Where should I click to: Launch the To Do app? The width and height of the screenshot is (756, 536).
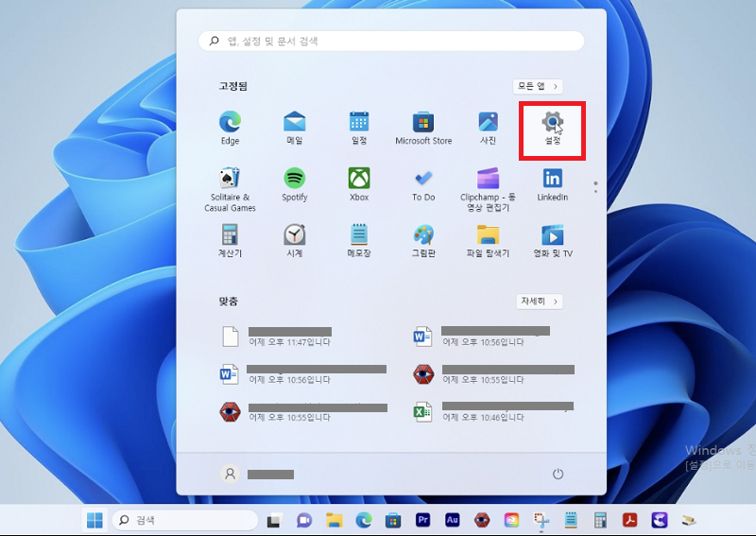point(423,184)
